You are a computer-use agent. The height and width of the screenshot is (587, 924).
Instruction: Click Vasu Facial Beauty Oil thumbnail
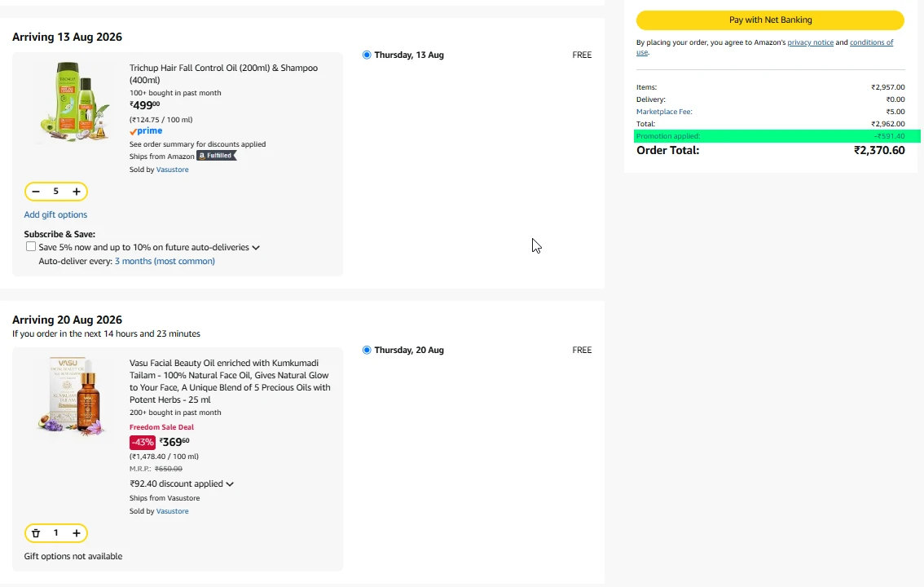72,396
